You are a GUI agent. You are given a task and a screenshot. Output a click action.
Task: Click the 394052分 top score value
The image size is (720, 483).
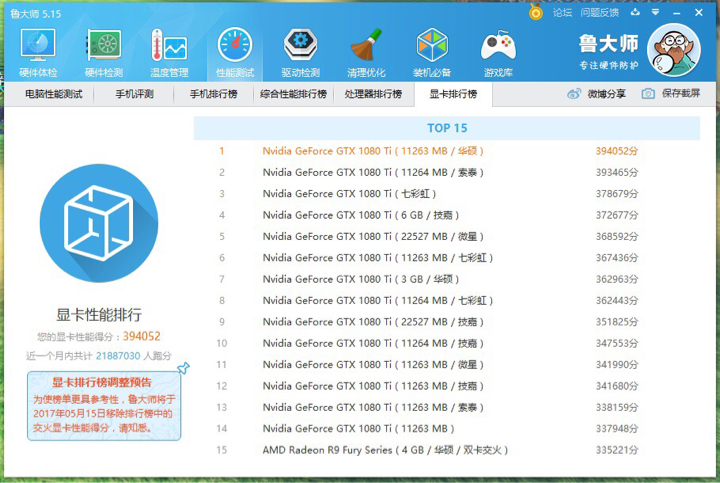coord(617,151)
